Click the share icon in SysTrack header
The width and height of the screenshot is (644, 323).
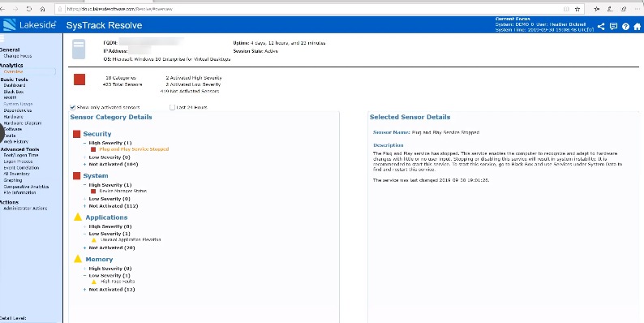(x=601, y=27)
